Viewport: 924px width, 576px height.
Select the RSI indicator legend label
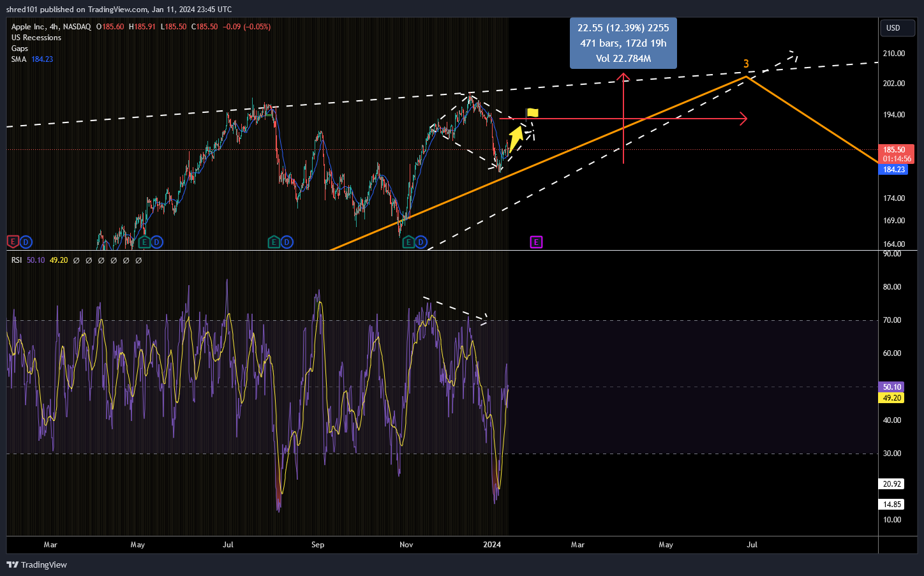(17, 260)
